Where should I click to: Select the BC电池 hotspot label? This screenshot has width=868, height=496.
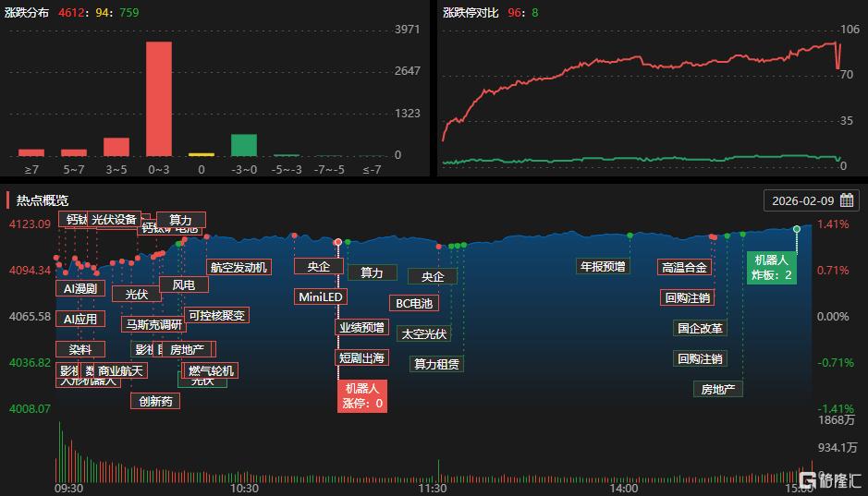pyautogui.click(x=414, y=303)
